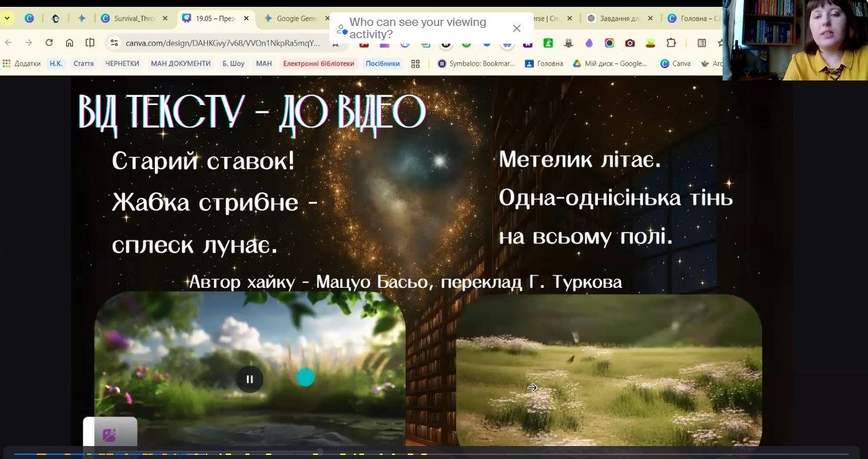Open the Мій диск Google Drive bookmark
The height and width of the screenshot is (459, 868).
(x=610, y=63)
